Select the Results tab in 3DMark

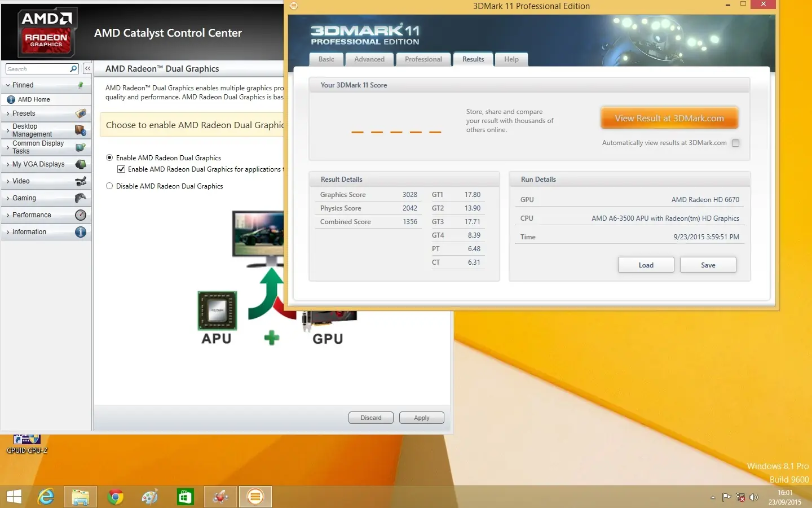[473, 59]
